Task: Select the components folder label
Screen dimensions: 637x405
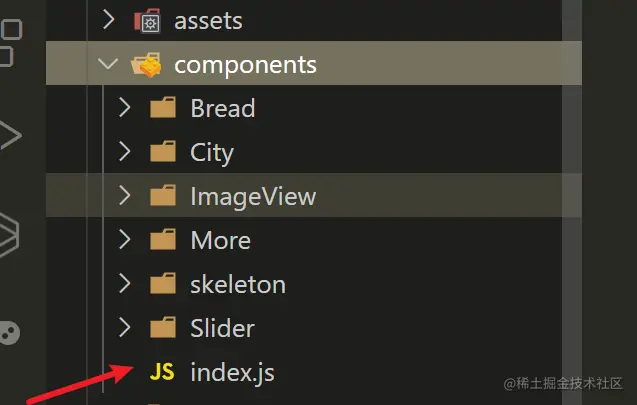Action: [x=245, y=65]
